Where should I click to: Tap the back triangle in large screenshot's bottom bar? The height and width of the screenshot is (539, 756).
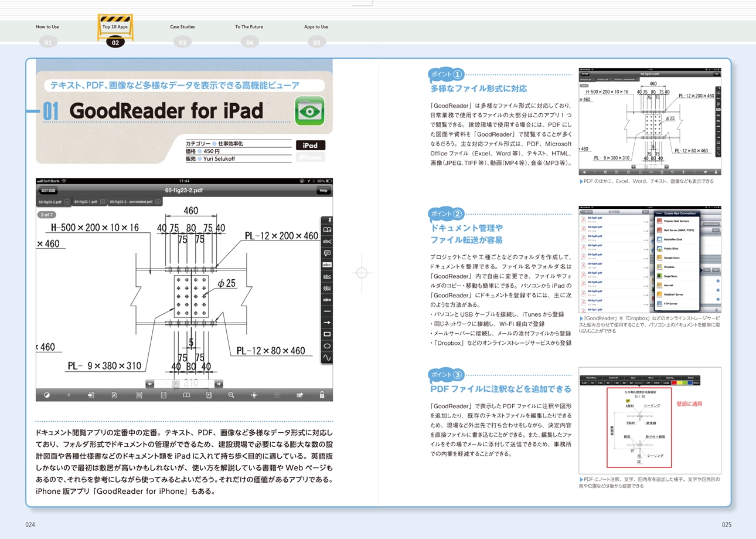pyautogui.click(x=69, y=395)
